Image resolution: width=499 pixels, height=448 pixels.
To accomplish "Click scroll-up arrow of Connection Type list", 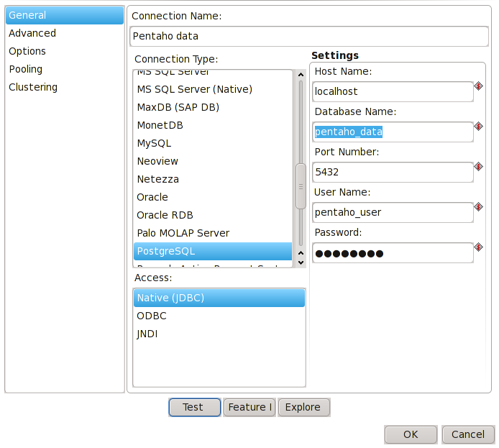I will pos(301,75).
